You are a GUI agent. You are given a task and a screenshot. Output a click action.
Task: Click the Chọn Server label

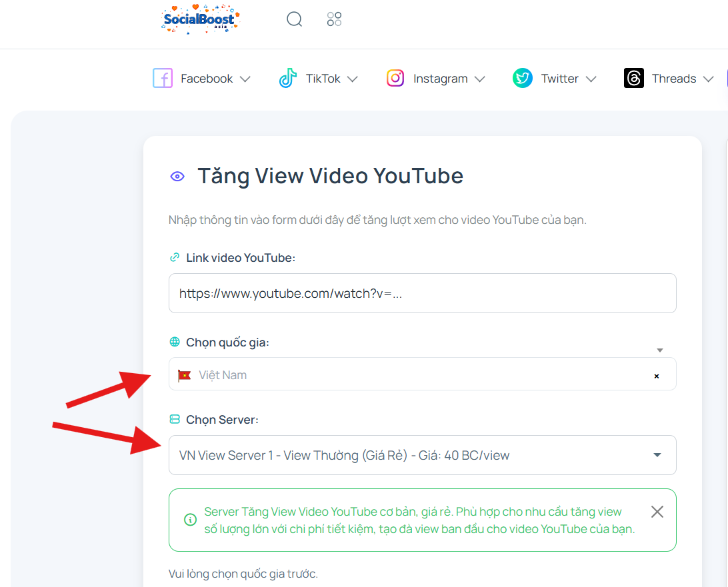click(222, 420)
